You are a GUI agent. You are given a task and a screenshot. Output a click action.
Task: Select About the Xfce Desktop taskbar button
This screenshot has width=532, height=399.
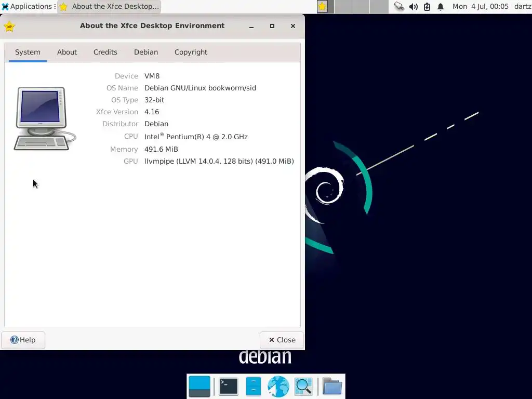pyautogui.click(x=109, y=6)
